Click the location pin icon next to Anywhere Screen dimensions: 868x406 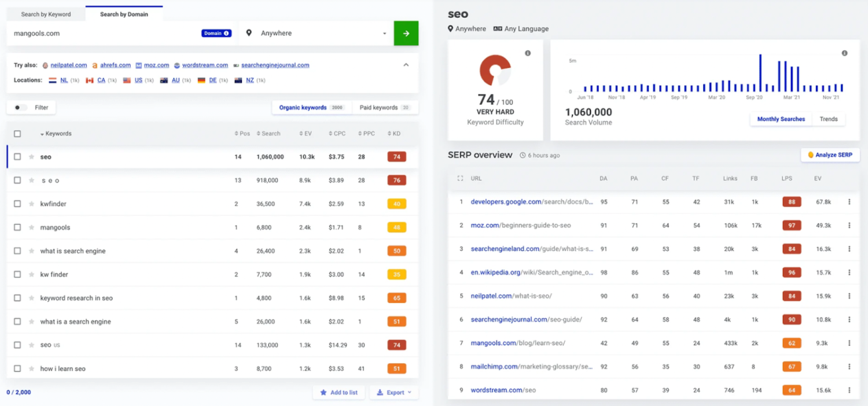coord(249,33)
